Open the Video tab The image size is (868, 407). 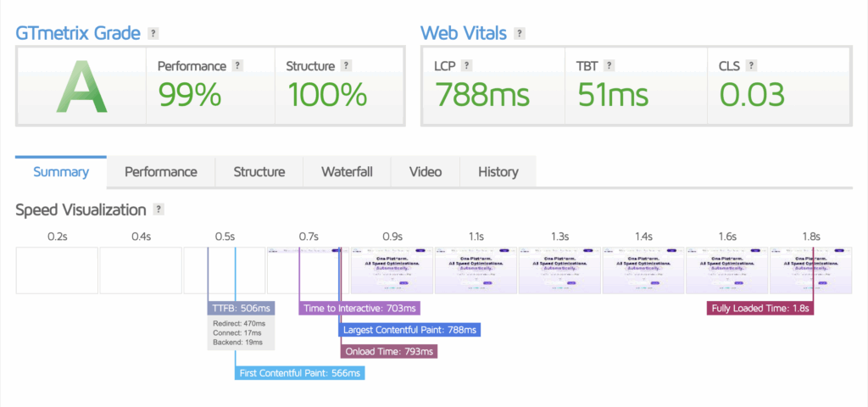(426, 171)
